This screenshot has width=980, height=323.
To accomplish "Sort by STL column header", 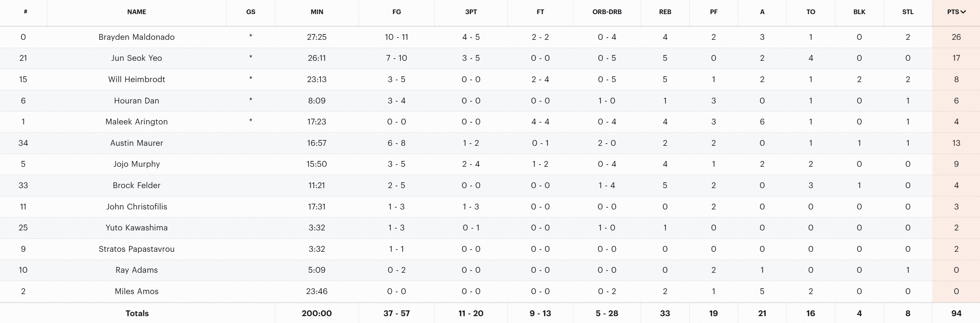I will [x=907, y=12].
